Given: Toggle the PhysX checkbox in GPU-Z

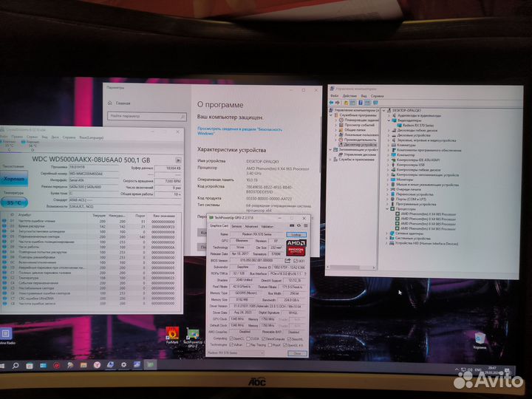Looking at the screenshot, I should pos(270,345).
